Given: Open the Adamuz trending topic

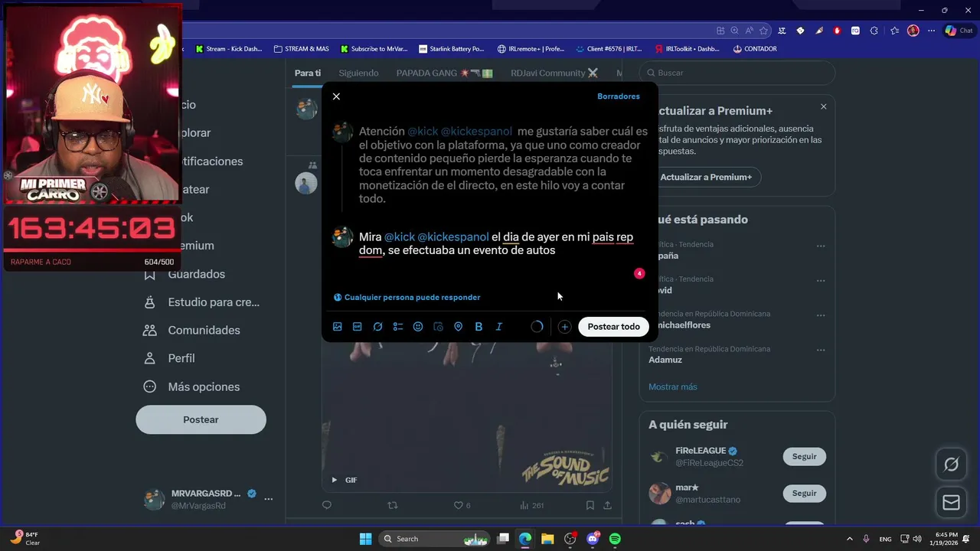Looking at the screenshot, I should [665, 360].
